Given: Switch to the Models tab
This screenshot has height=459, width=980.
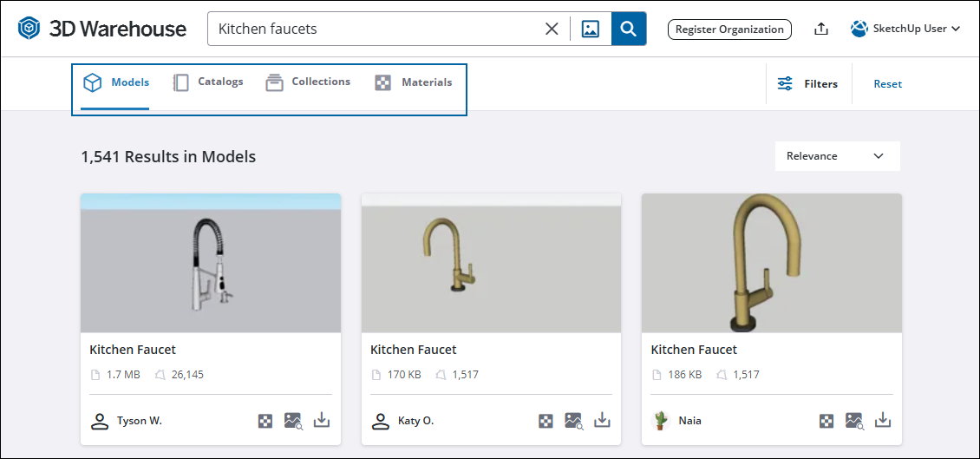Looking at the screenshot, I should coord(115,82).
